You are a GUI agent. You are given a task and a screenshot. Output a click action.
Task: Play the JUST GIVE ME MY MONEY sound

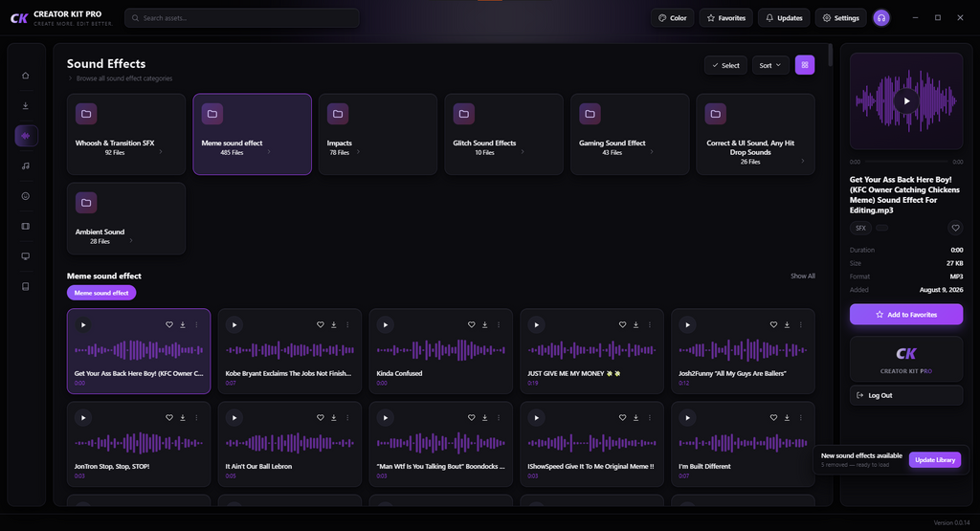click(536, 325)
